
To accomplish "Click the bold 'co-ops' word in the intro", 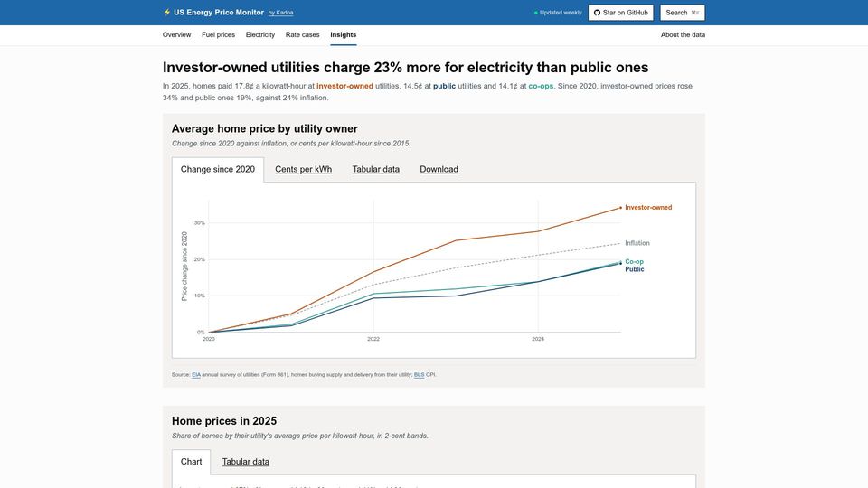I will pos(541,86).
